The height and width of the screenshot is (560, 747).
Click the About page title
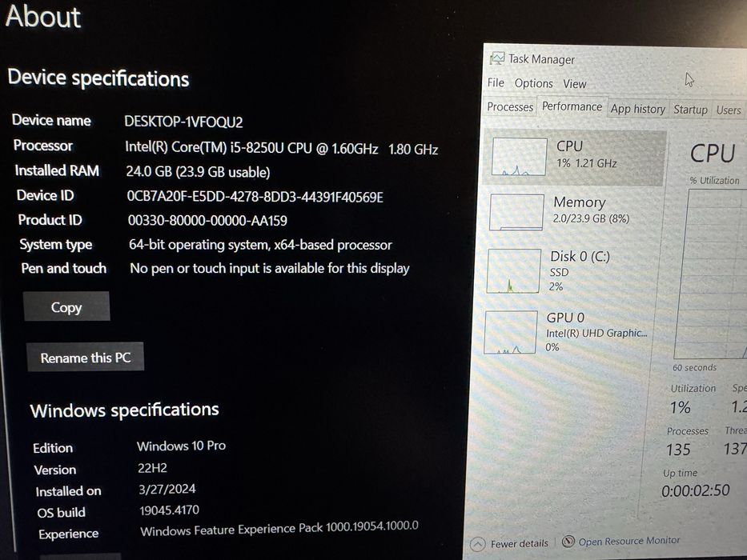click(43, 17)
